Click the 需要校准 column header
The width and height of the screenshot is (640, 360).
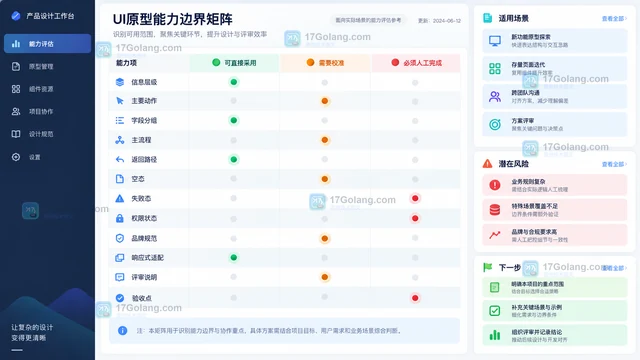325,63
